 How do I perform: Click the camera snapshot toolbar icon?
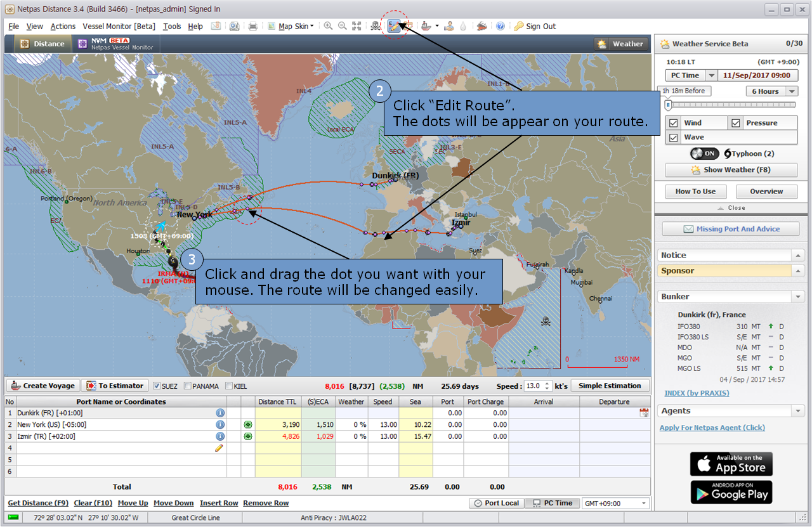point(234,26)
